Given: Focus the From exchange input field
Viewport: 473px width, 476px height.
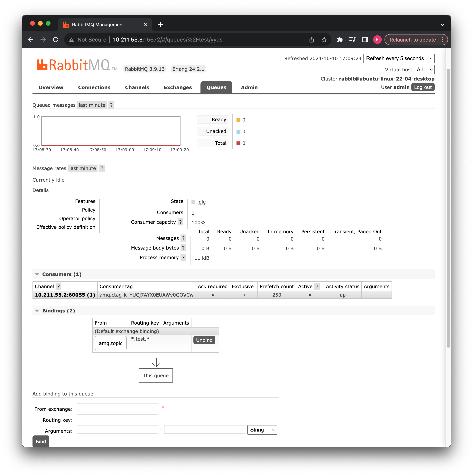Looking at the screenshot, I should [x=117, y=408].
